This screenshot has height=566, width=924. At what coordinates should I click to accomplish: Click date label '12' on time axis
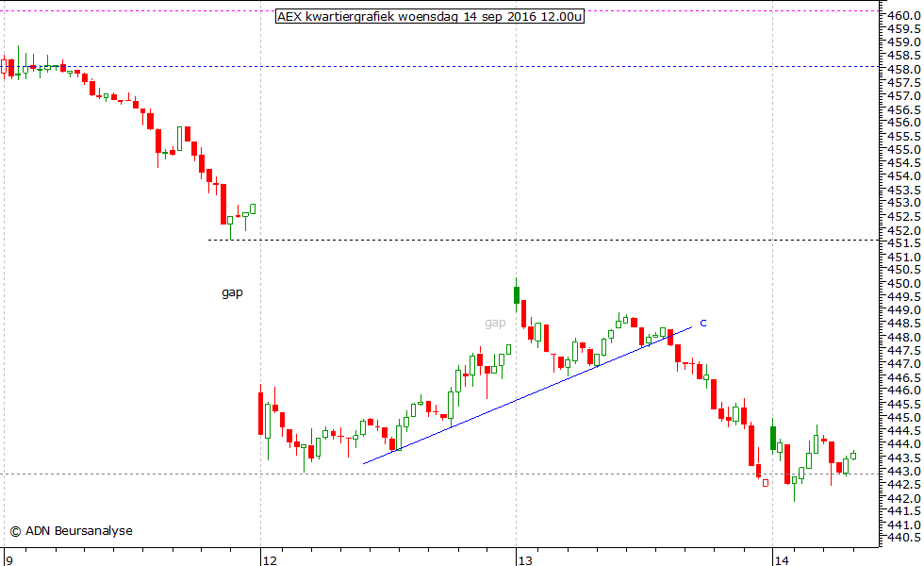pos(270,560)
